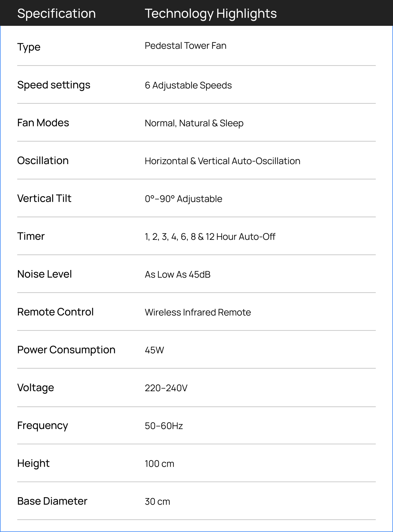
Task: Click the 220–240V voltage value
Action: pyautogui.click(x=166, y=388)
